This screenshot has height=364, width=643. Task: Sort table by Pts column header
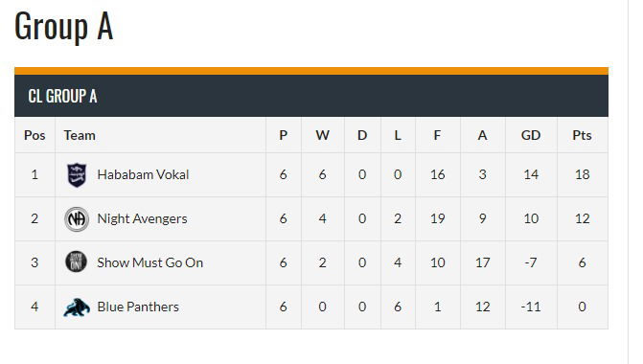click(582, 135)
